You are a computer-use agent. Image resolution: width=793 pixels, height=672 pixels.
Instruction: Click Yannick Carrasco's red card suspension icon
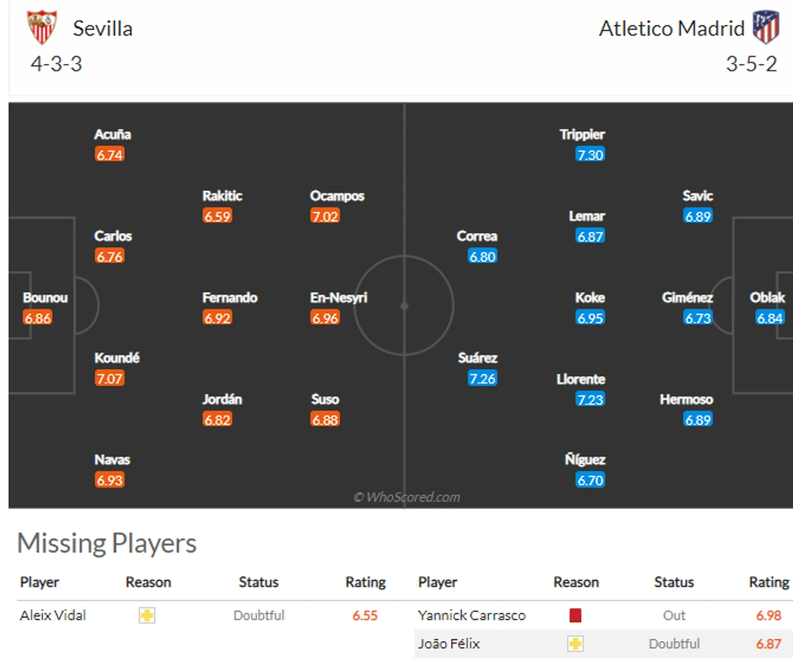tap(575, 616)
